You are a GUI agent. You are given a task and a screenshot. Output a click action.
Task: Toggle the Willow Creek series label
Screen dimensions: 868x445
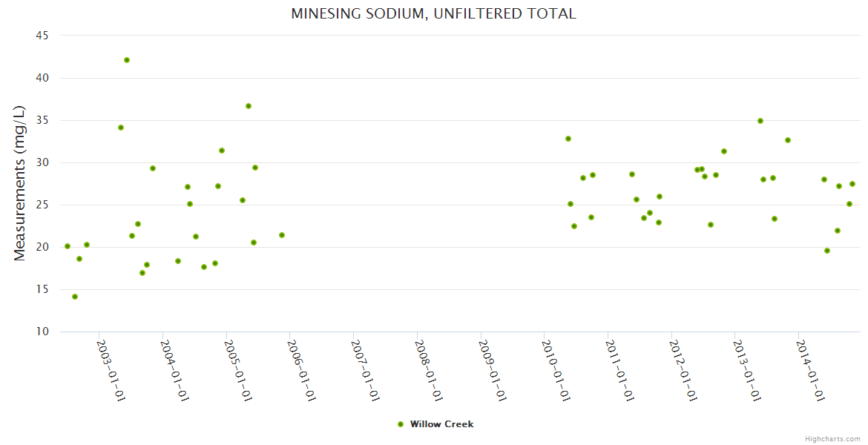click(441, 424)
